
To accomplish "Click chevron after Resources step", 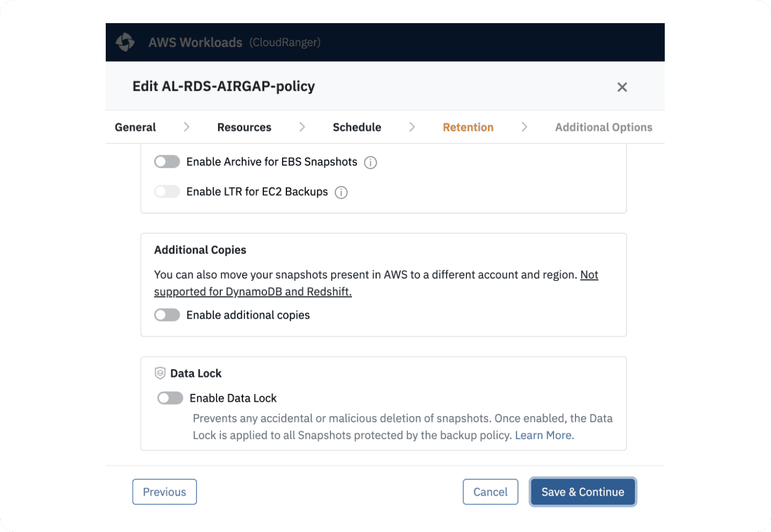I will click(x=302, y=127).
